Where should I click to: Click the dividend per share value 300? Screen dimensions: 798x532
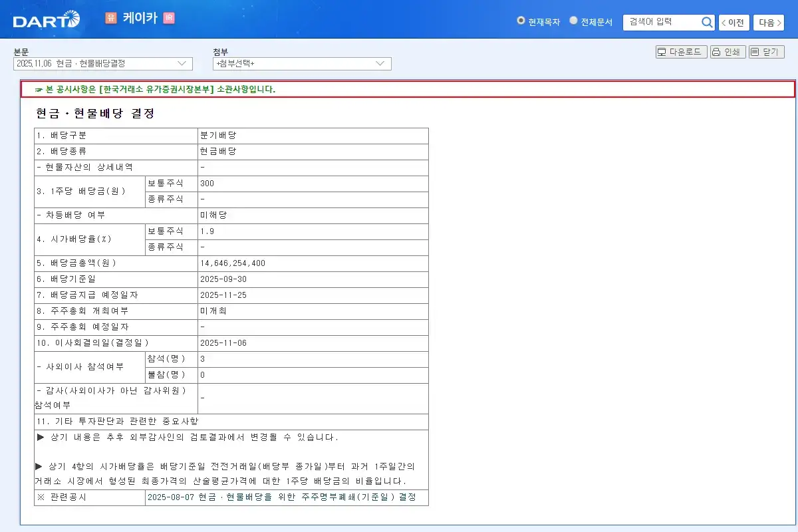207,184
